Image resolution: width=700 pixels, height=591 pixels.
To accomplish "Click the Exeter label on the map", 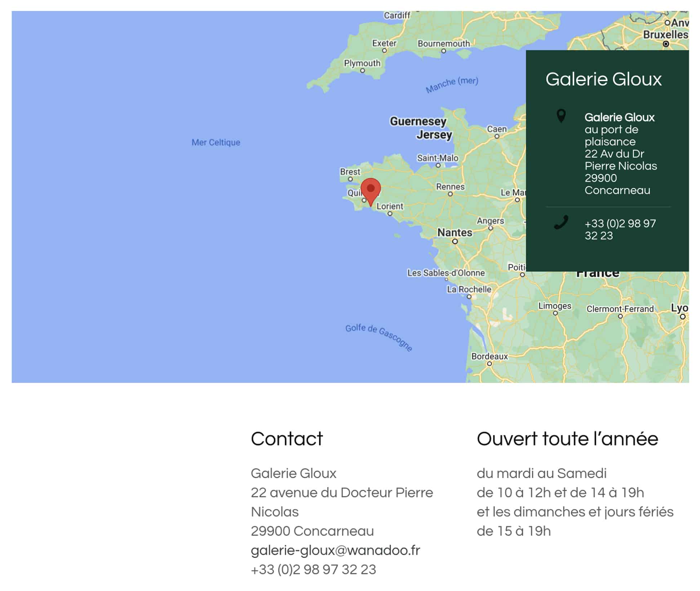I will pos(384,43).
